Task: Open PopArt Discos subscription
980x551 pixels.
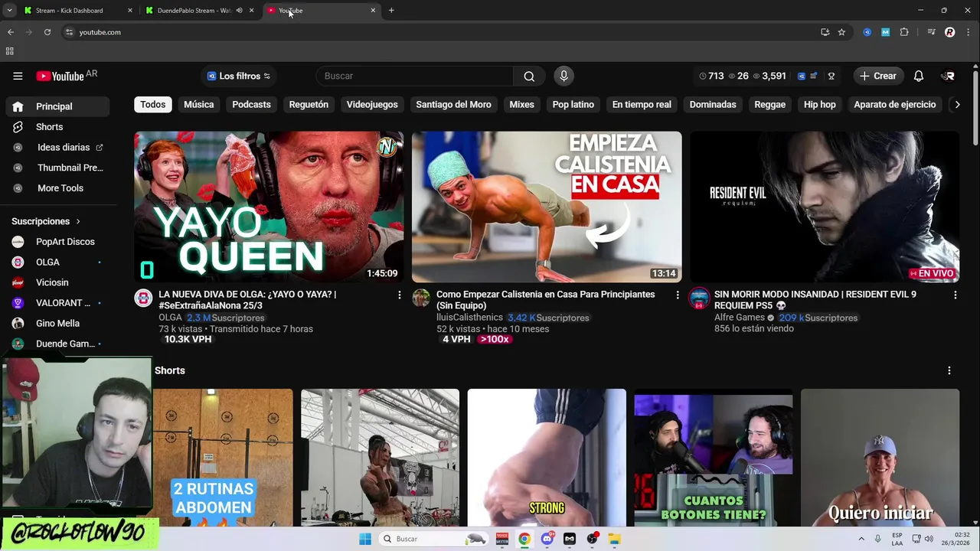Action: click(x=57, y=242)
